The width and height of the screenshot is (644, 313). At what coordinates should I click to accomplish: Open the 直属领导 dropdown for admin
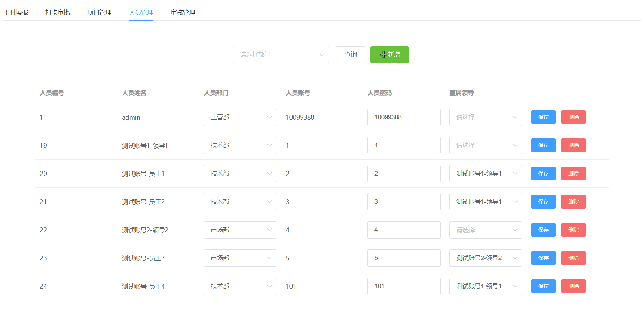486,117
